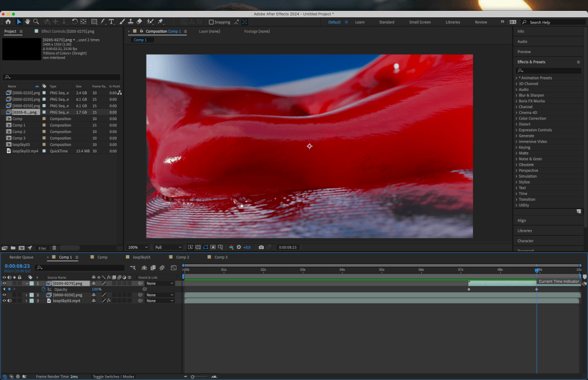This screenshot has width=588, height=380.
Task: Enable the Snapping checkbox
Action: coord(211,22)
